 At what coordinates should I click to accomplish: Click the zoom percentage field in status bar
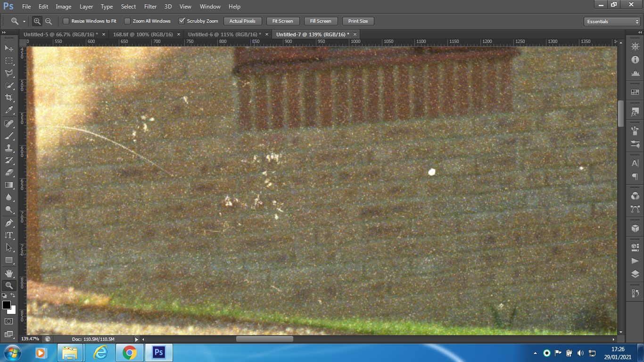[x=31, y=339]
